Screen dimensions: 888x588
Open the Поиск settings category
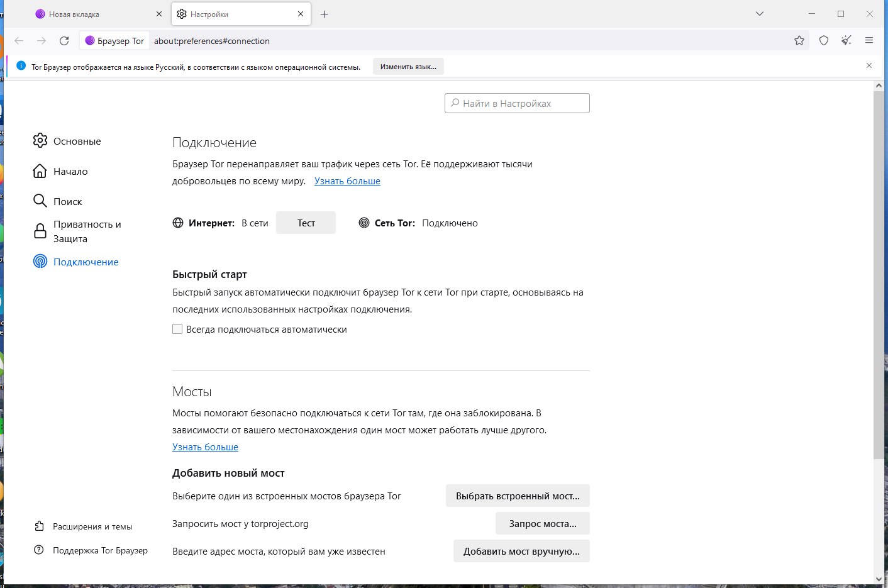pyautogui.click(x=68, y=201)
